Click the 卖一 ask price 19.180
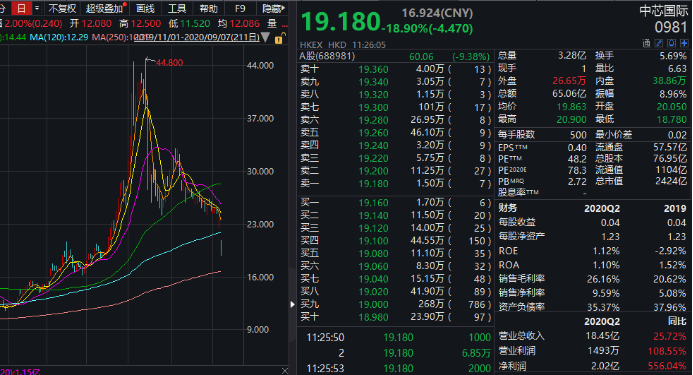The height and width of the screenshot is (375, 693). click(x=373, y=184)
